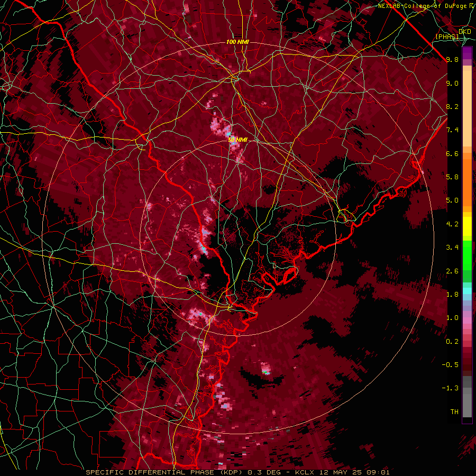The width and height of the screenshot is (476, 476).
Task: Click the 100 NMI range ring label
Action: (x=237, y=42)
